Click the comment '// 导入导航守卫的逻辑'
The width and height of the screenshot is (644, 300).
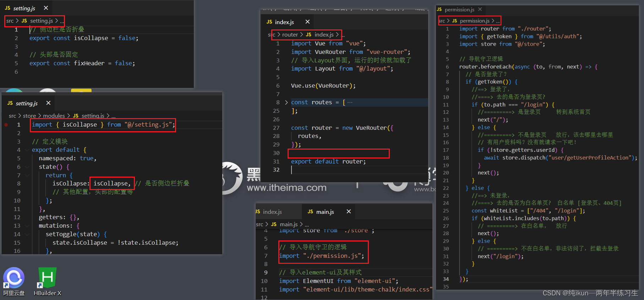point(313,247)
